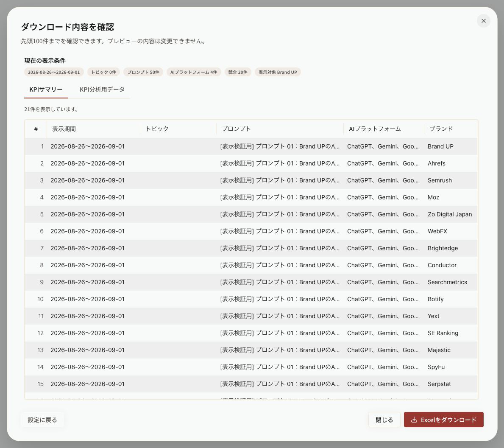This screenshot has height=448, width=504.
Task: Click the トピック 0件 filter chip
Action: pos(103,72)
